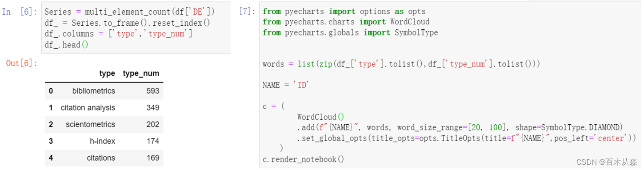Select the 'citation analysis' table cell
Screen dimensions: 644x170
(88, 107)
